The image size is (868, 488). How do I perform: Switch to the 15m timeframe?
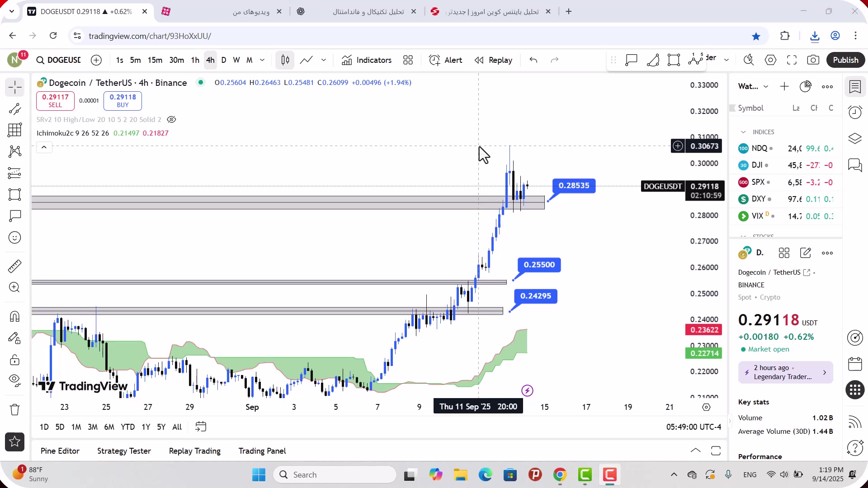(x=155, y=60)
